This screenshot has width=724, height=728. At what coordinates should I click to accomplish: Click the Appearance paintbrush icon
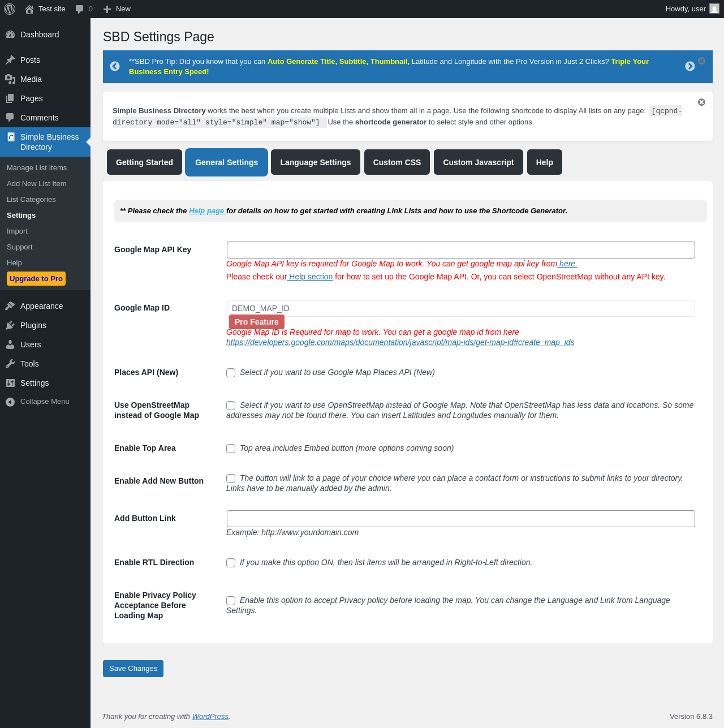[x=10, y=306]
